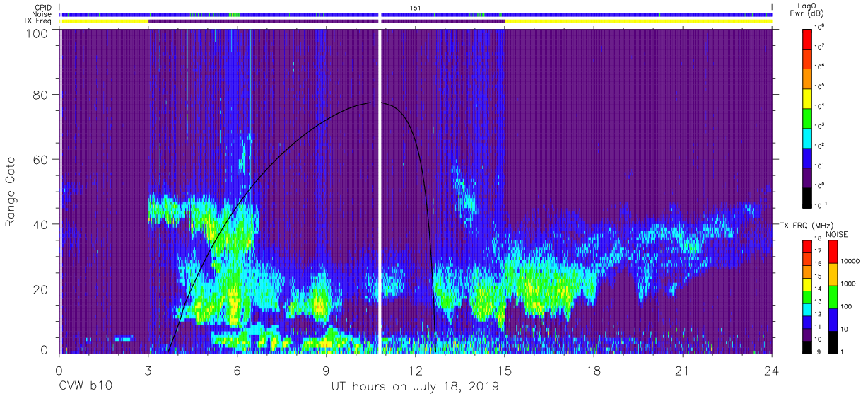Click UT hours tick label 6
This screenshot has height=401, width=868.
pyautogui.click(x=237, y=371)
